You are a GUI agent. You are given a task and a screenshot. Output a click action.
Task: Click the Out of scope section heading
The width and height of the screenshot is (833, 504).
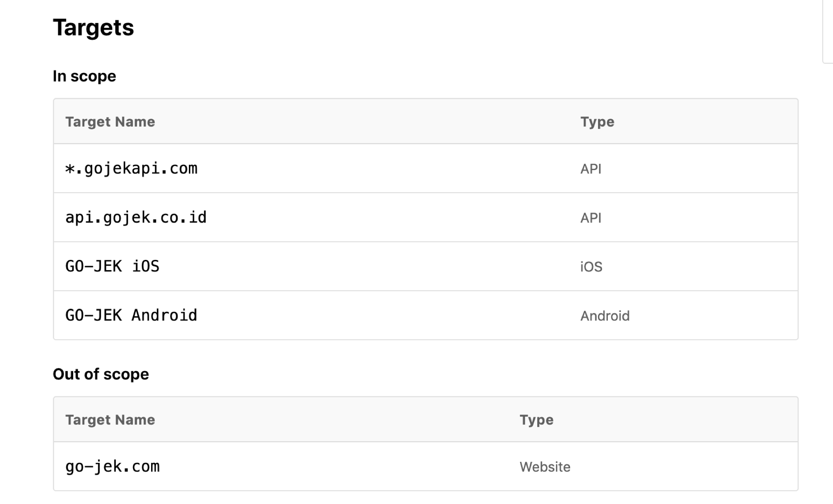101,374
